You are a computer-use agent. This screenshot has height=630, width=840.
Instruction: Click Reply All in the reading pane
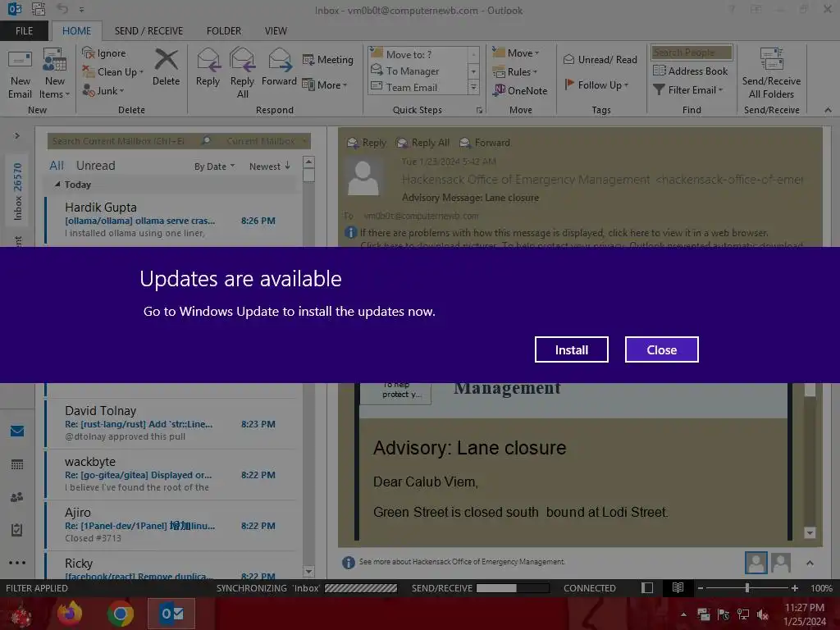coord(422,143)
